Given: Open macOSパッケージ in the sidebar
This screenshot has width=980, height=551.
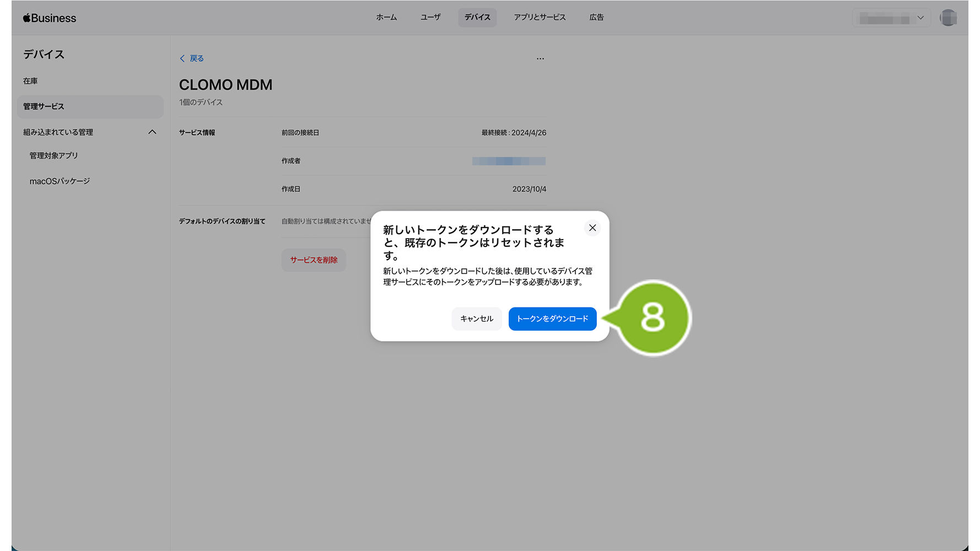Looking at the screenshot, I should (x=60, y=181).
